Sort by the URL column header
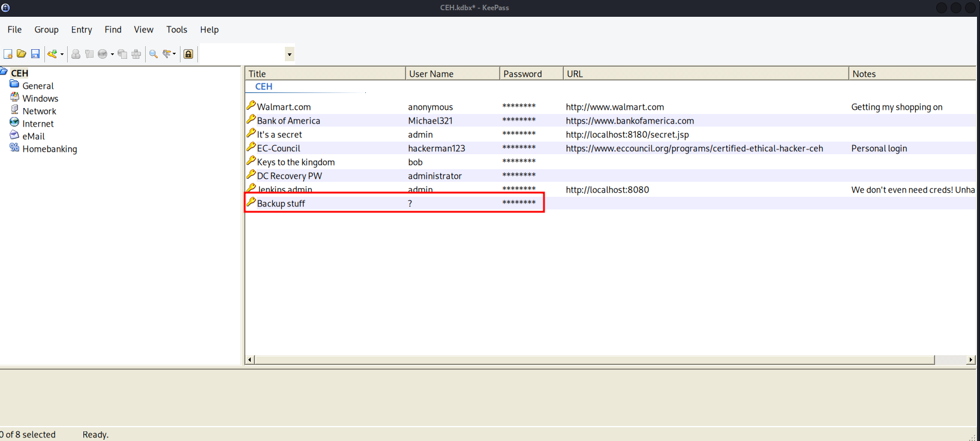The image size is (980, 441). tap(706, 73)
